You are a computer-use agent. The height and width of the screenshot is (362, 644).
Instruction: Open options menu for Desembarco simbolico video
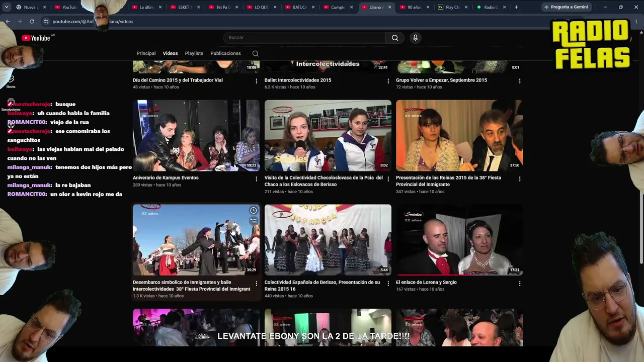tap(256, 284)
